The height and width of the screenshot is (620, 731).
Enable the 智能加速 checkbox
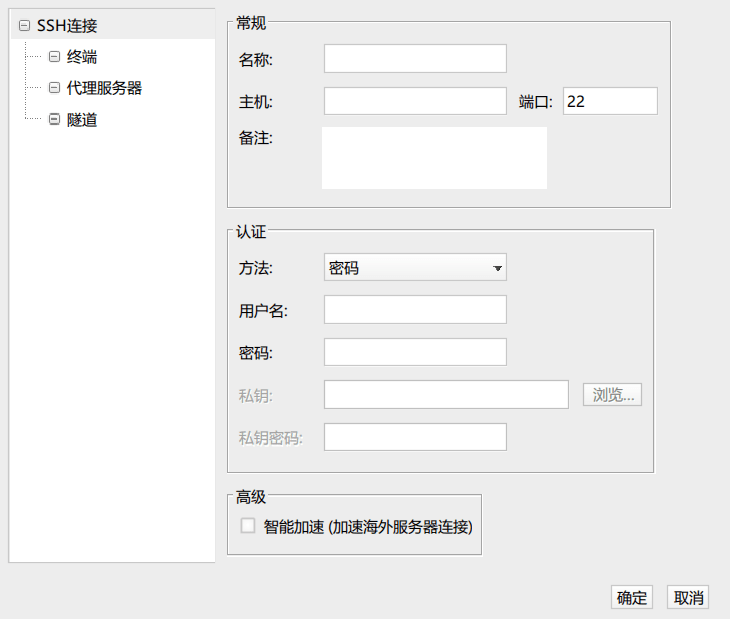click(248, 525)
